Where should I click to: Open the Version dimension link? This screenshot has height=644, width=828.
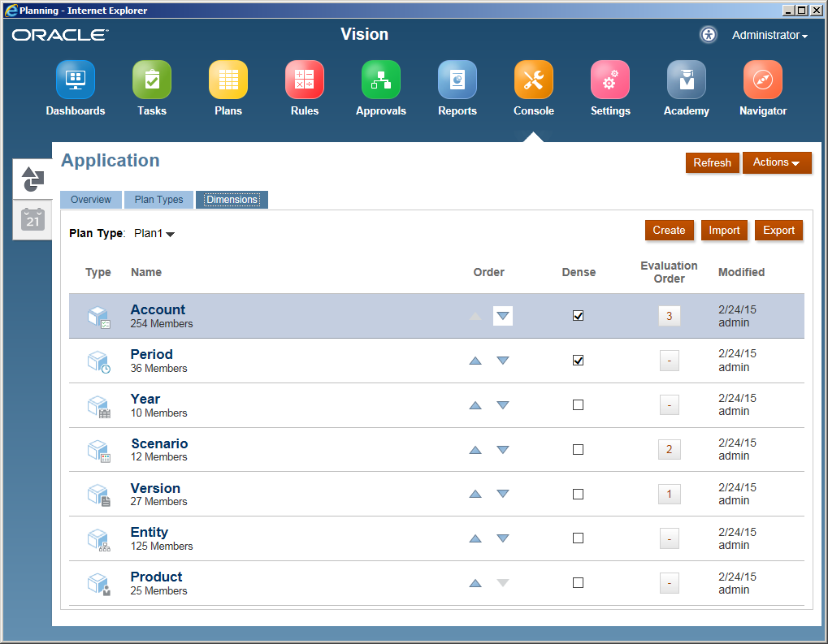coord(155,488)
